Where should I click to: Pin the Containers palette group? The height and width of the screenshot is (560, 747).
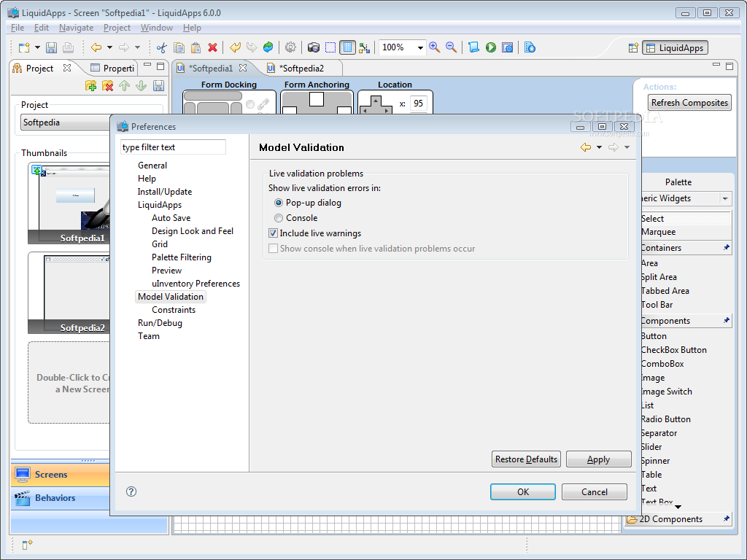(726, 248)
